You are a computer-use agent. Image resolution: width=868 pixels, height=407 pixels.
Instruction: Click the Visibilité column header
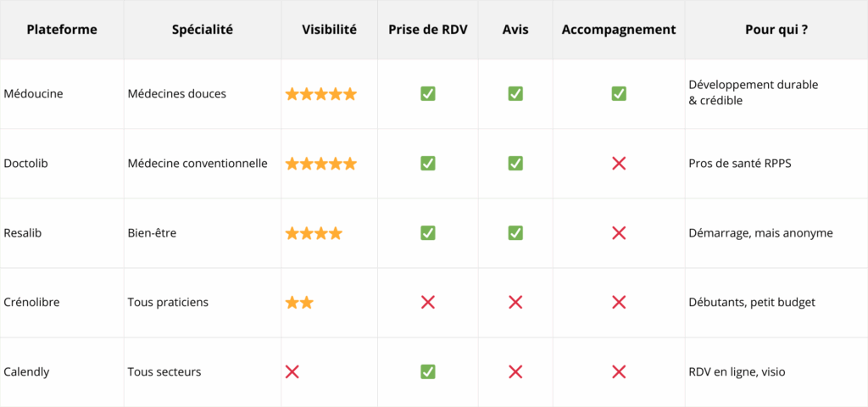pyautogui.click(x=329, y=30)
